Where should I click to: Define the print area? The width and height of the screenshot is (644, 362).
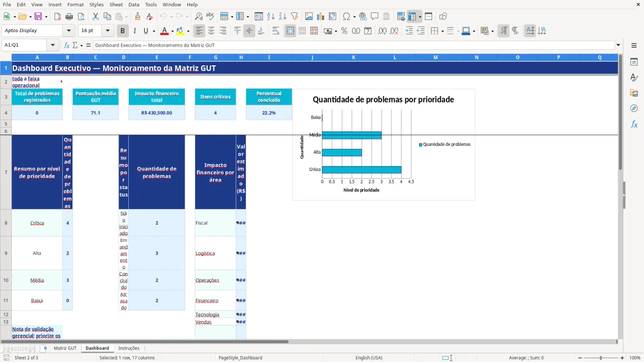click(x=401, y=17)
